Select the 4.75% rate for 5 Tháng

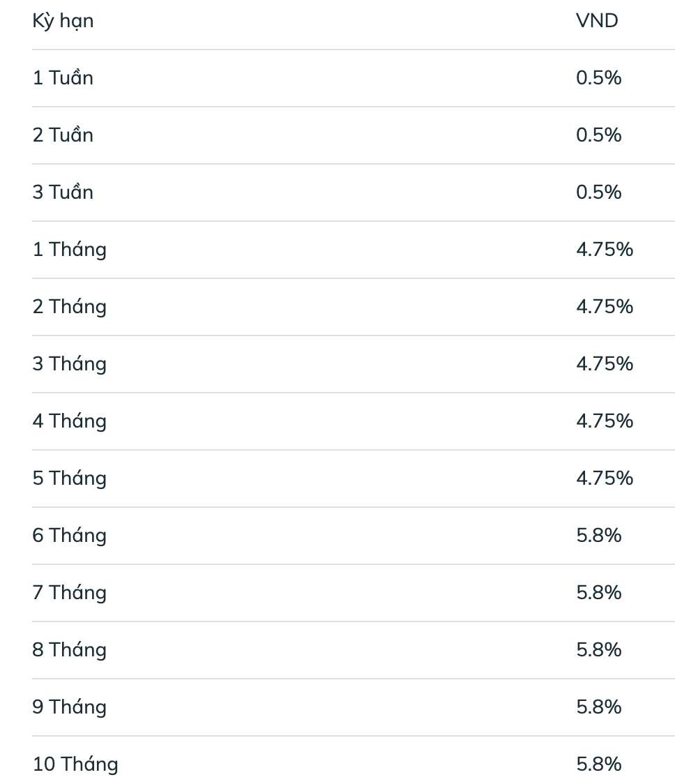pos(605,478)
